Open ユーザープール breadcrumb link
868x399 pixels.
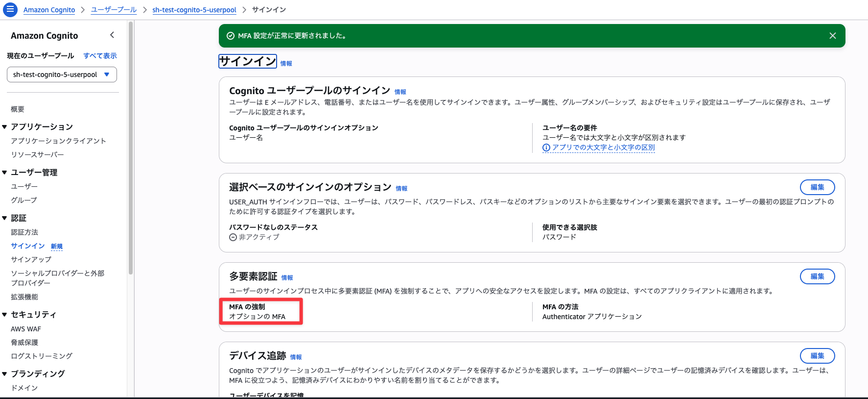pos(114,10)
